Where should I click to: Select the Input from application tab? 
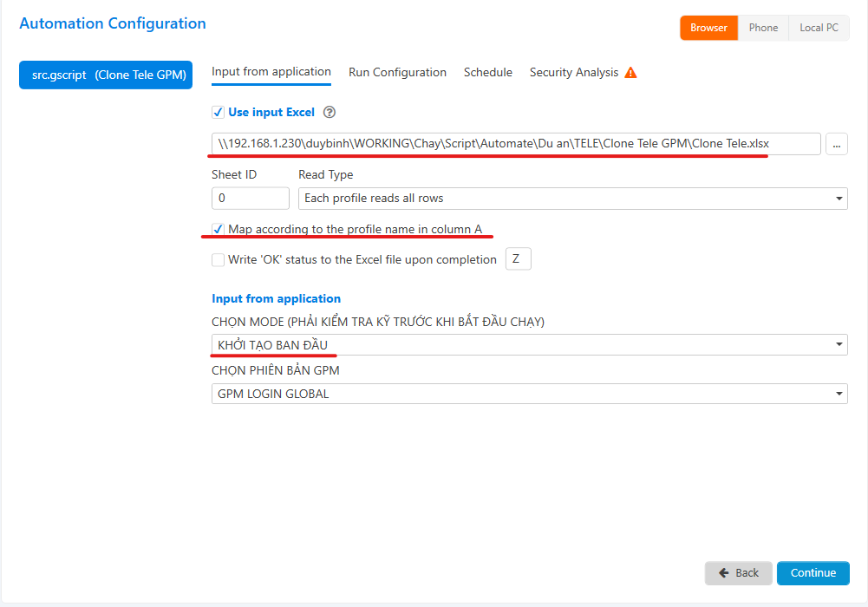pyautogui.click(x=271, y=72)
